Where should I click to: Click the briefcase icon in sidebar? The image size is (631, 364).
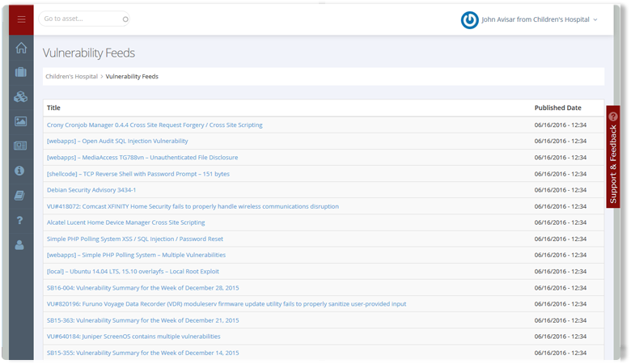coord(21,73)
